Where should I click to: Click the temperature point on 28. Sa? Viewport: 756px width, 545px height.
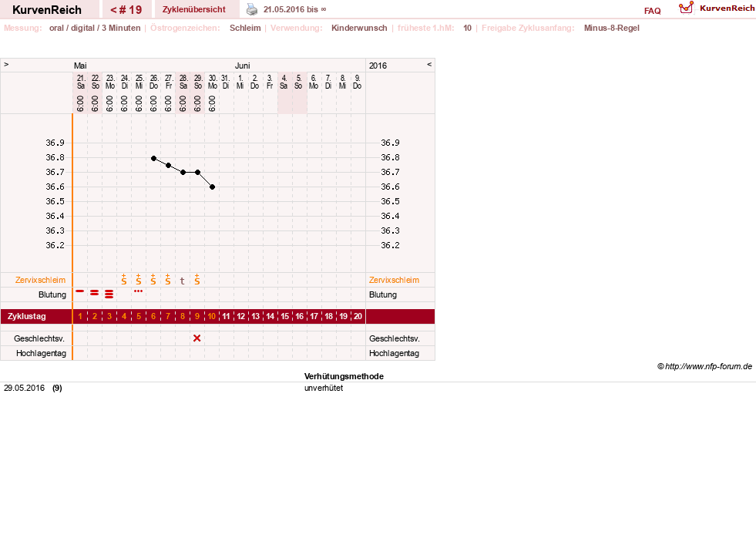point(183,172)
